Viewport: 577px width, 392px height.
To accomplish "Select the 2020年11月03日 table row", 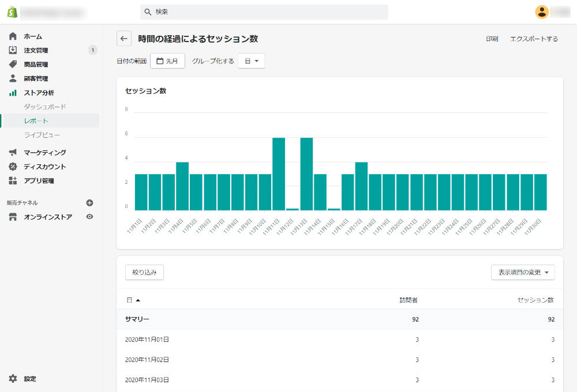I will click(x=340, y=380).
